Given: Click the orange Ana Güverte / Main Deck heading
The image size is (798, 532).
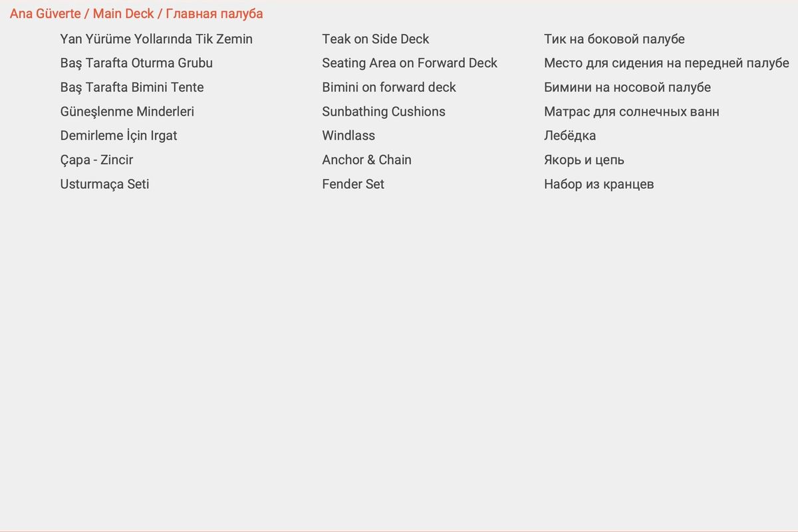Looking at the screenshot, I should 136,14.
